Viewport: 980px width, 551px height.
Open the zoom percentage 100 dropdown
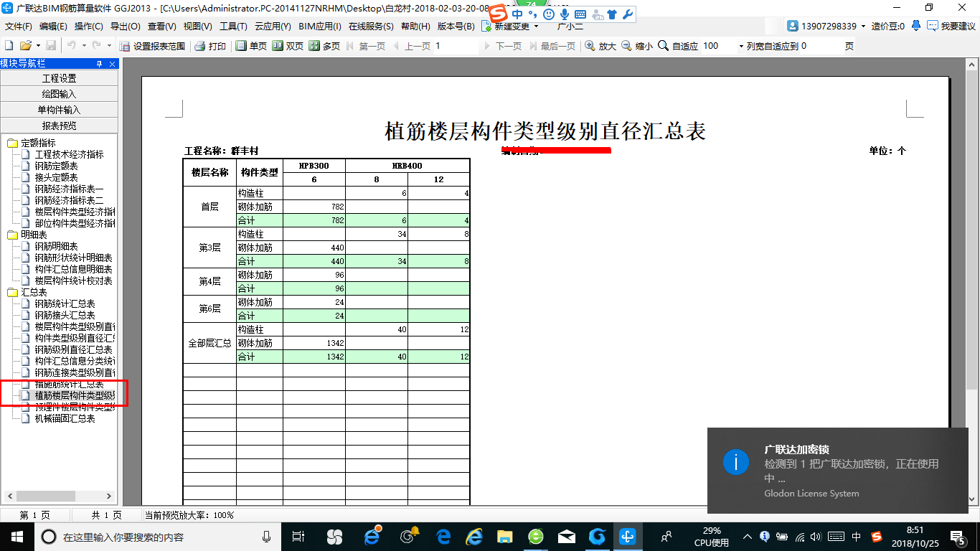[741, 46]
